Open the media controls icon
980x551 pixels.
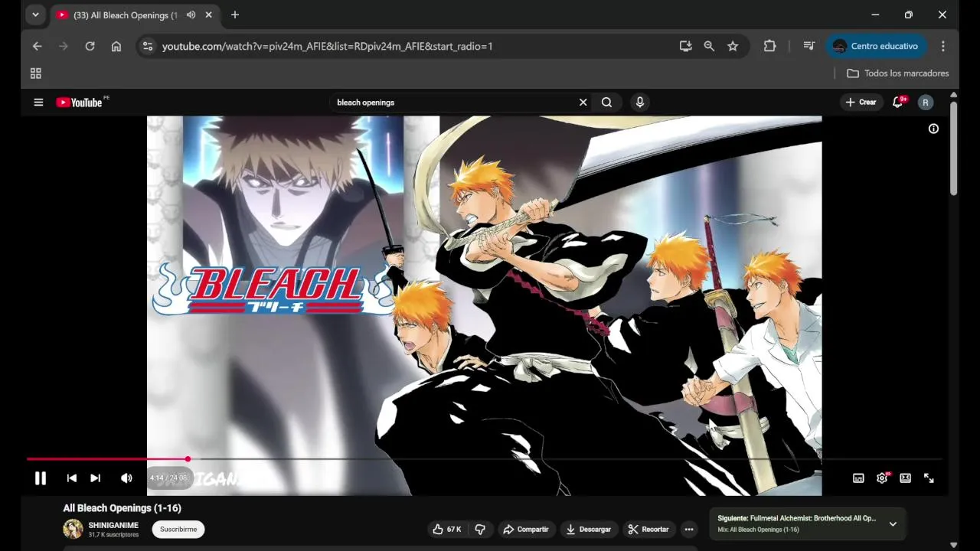[x=808, y=46]
